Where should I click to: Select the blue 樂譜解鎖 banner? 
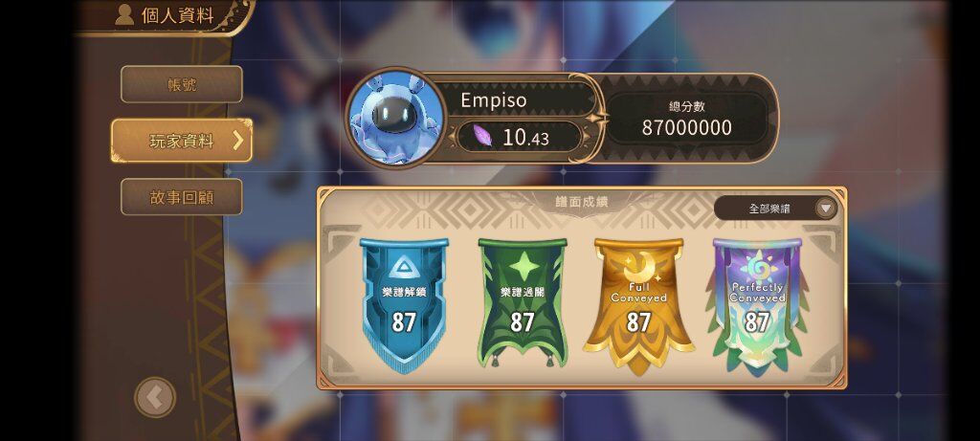[404, 305]
